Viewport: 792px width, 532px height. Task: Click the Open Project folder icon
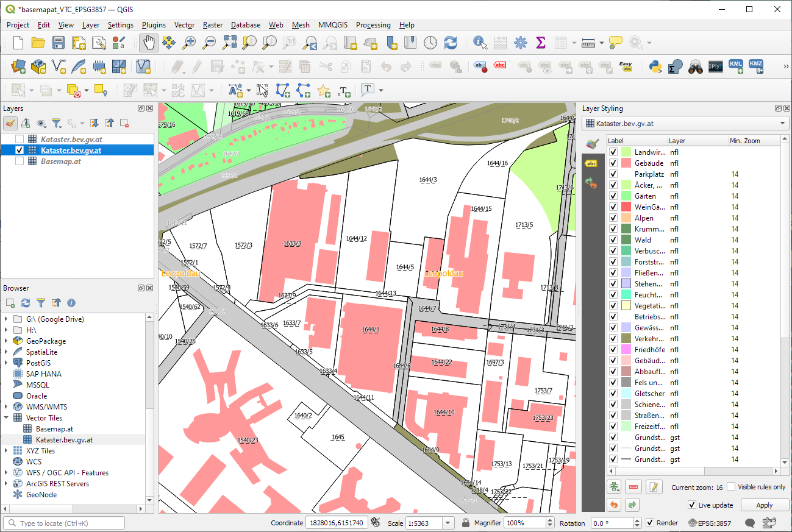(38, 43)
